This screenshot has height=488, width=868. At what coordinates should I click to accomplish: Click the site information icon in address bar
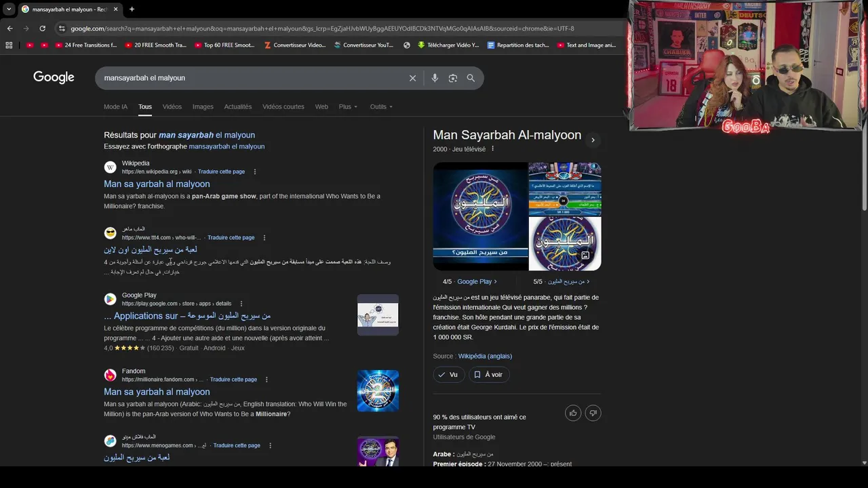tap(62, 28)
